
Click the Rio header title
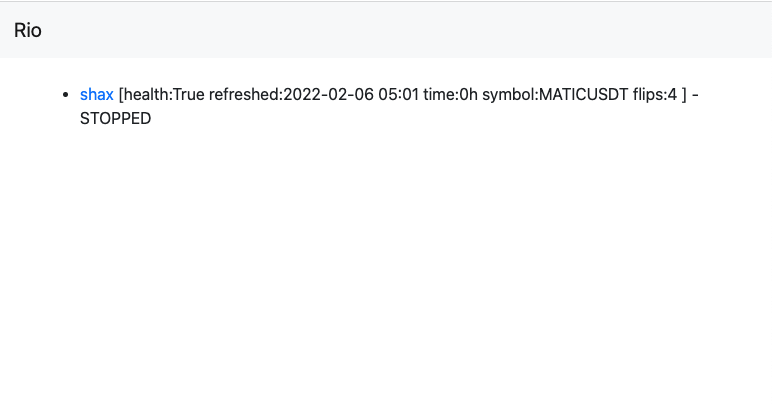pyautogui.click(x=28, y=31)
